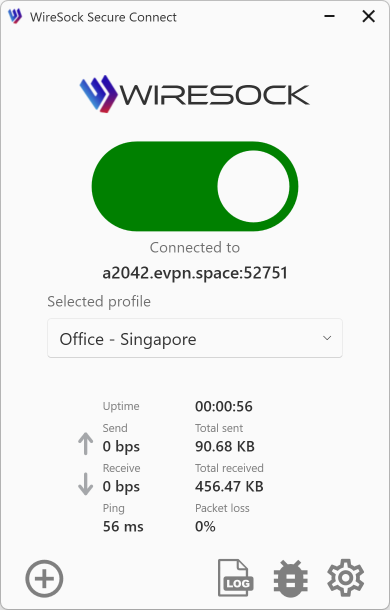
Task: Click the 'Selected profile' label
Action: (x=99, y=301)
